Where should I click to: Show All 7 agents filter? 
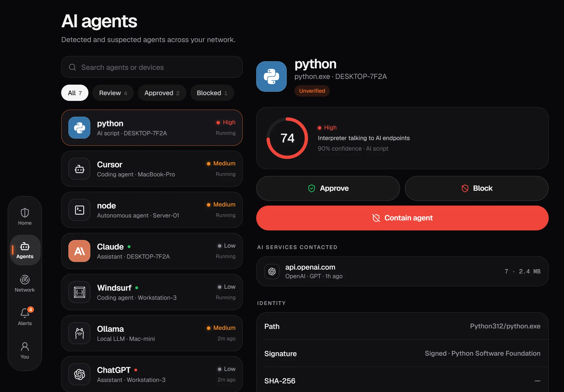(75, 93)
